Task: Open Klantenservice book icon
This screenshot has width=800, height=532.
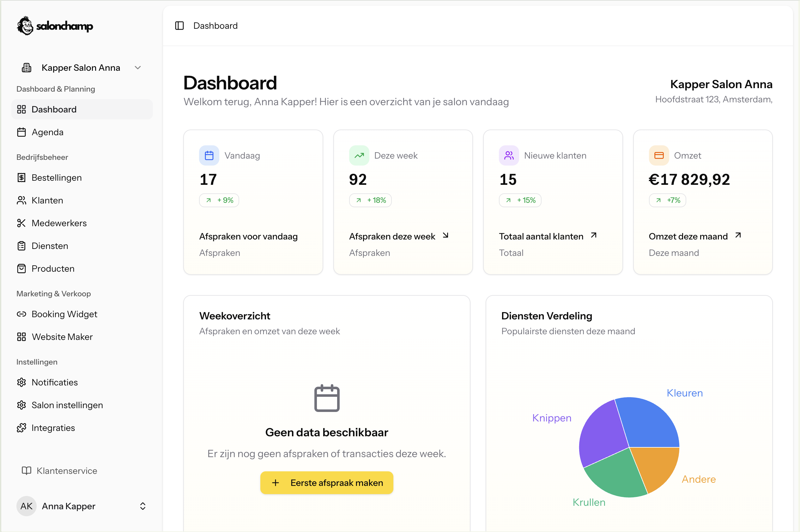Action: click(x=27, y=471)
